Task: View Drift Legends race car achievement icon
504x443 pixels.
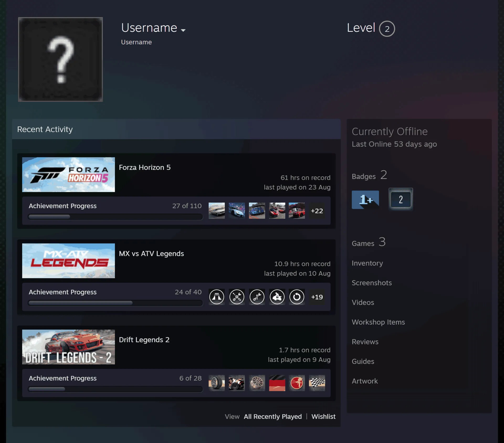Action: [x=237, y=383]
